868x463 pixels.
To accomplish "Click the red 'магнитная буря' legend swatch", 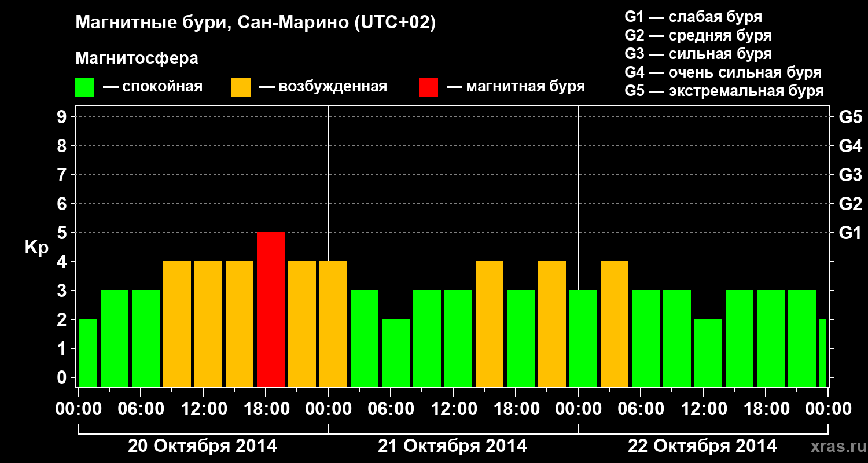I will (x=428, y=87).
